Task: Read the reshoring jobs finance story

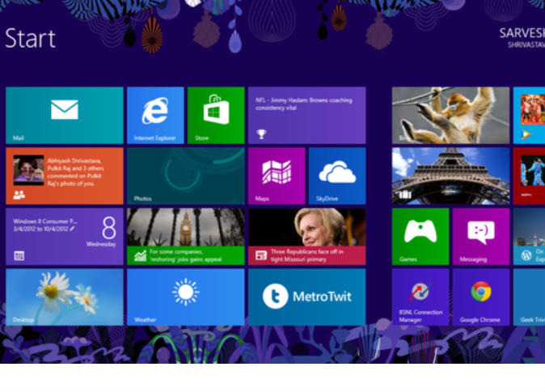Action: tap(185, 236)
